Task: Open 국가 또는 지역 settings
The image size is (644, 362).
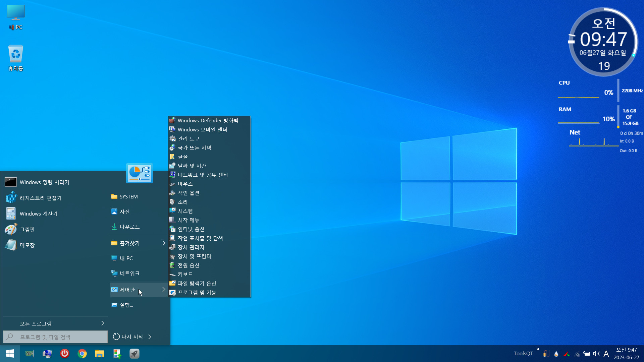Action: (209, 147)
